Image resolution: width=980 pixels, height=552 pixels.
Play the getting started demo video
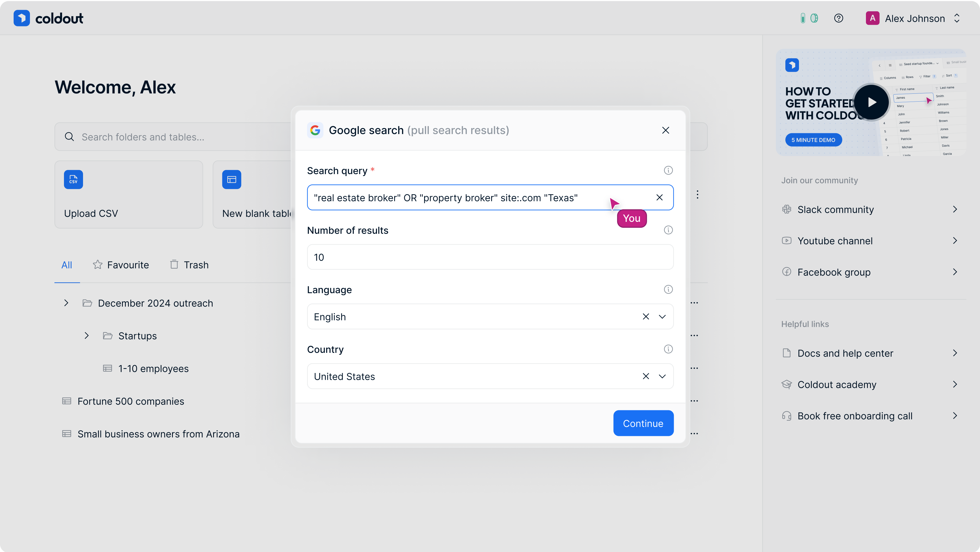871,102
